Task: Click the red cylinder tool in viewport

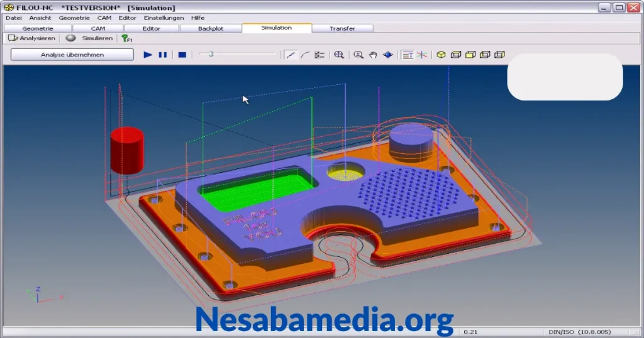Action: [x=127, y=150]
